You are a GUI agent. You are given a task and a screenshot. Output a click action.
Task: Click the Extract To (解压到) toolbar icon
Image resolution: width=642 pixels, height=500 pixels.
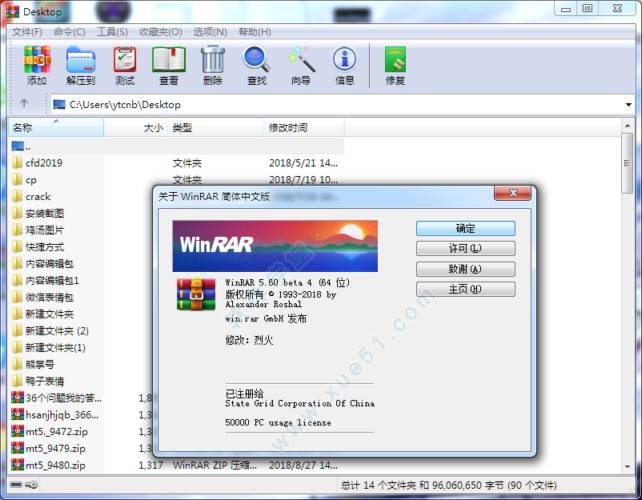coord(81,66)
